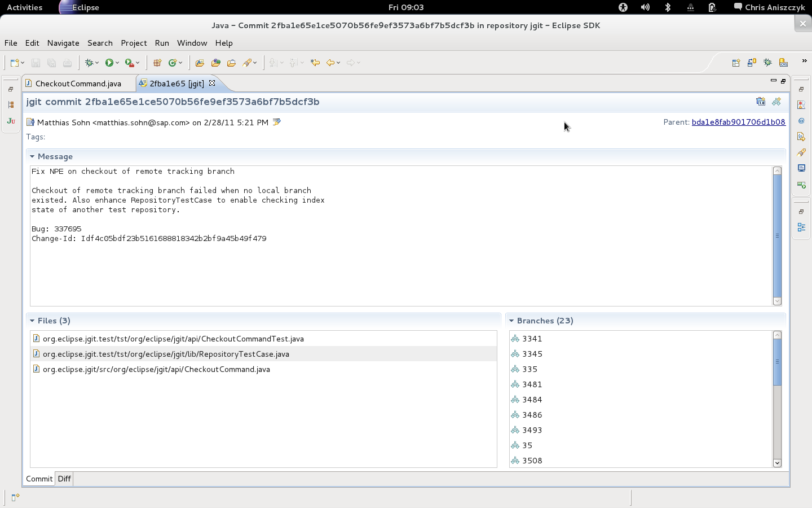This screenshot has height=508, width=812.
Task: Click in the commit message text area
Action: pos(401,236)
